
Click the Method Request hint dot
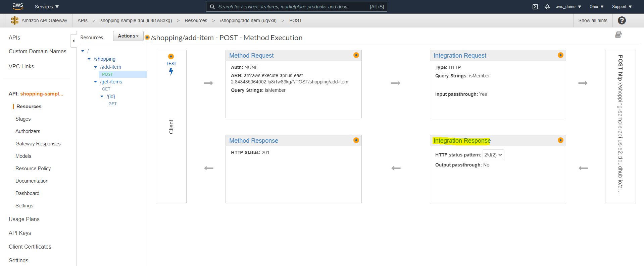[356, 55]
